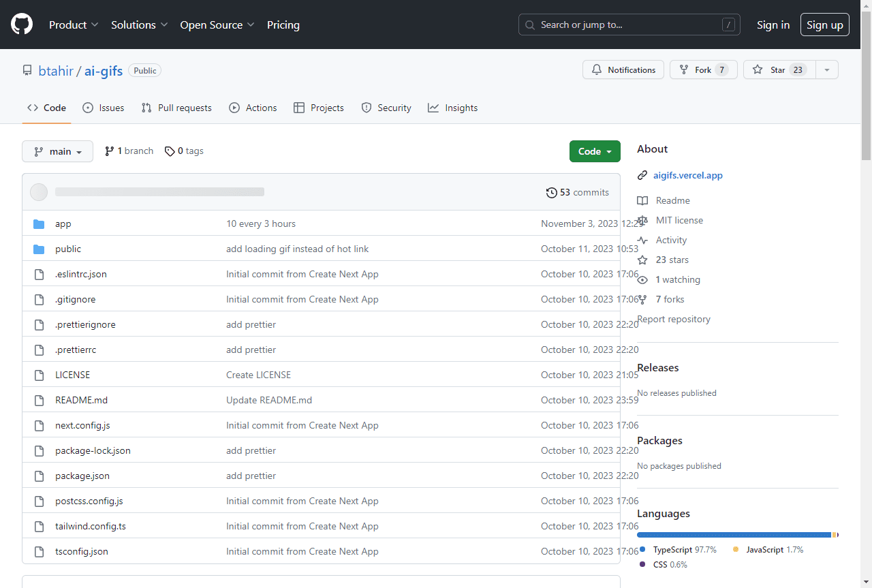
Task: Visit the aigifs.vercel.app link
Action: [687, 175]
